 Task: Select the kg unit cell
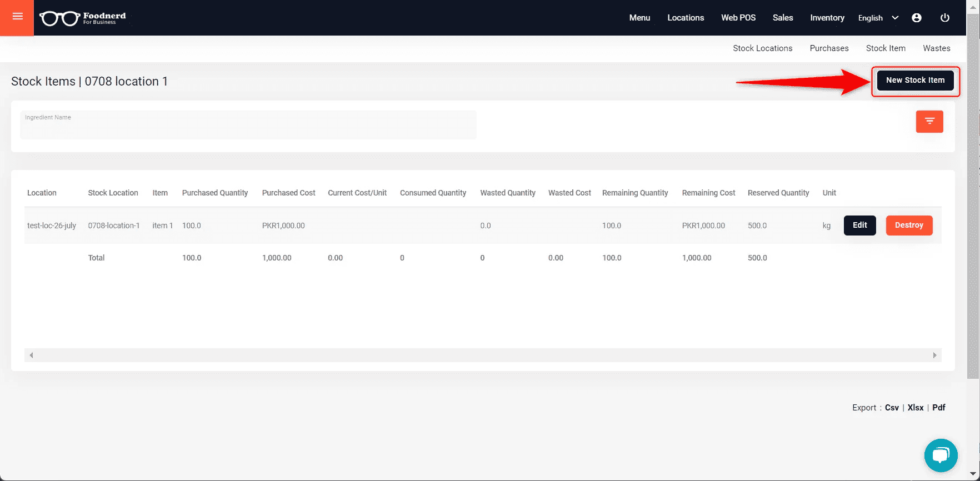[827, 226]
